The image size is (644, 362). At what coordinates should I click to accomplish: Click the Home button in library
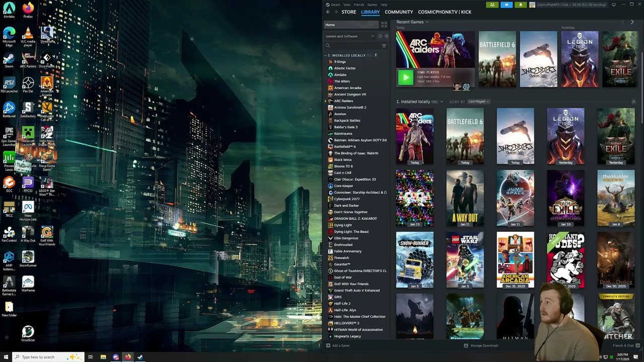point(351,25)
